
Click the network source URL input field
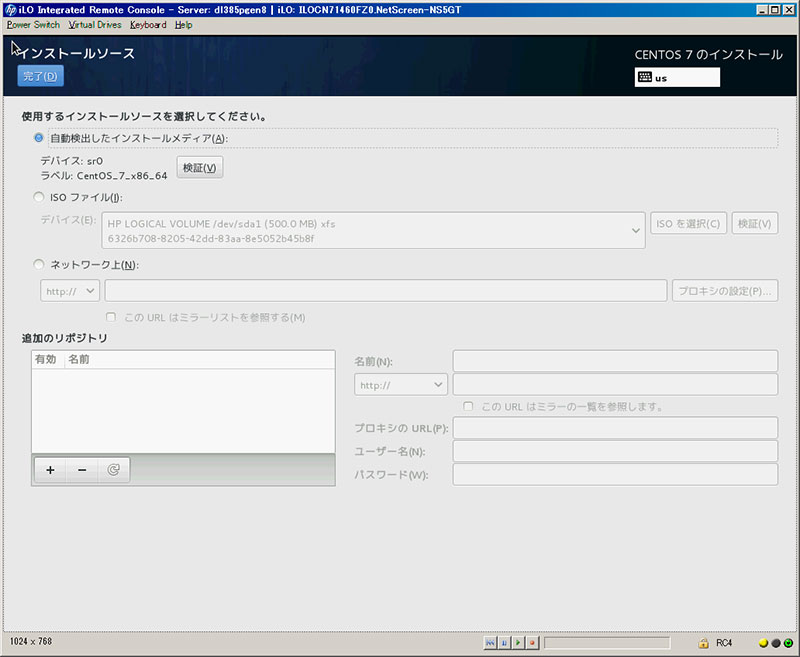coord(386,291)
